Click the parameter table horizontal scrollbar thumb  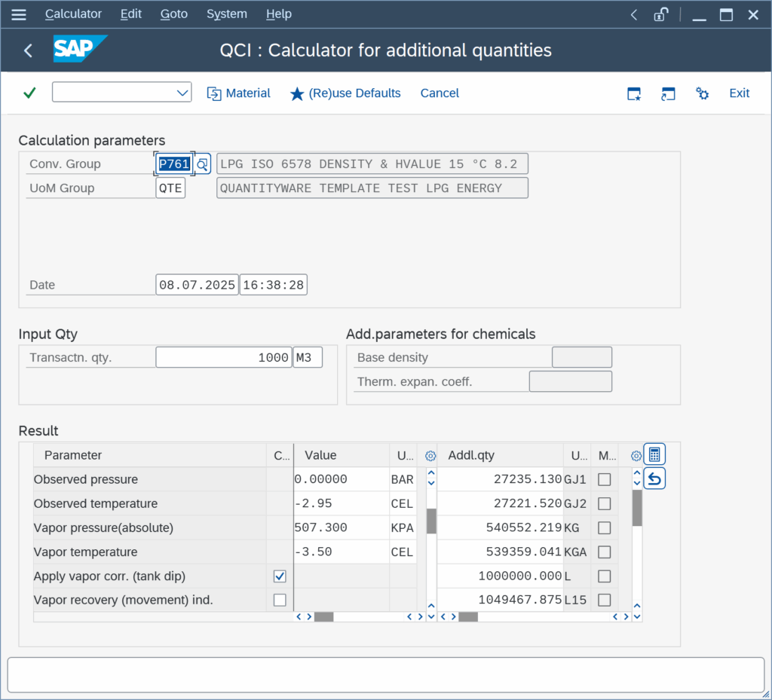(323, 617)
